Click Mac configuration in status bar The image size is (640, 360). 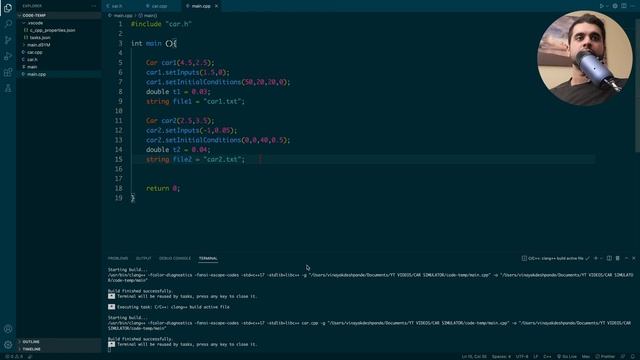586,356
